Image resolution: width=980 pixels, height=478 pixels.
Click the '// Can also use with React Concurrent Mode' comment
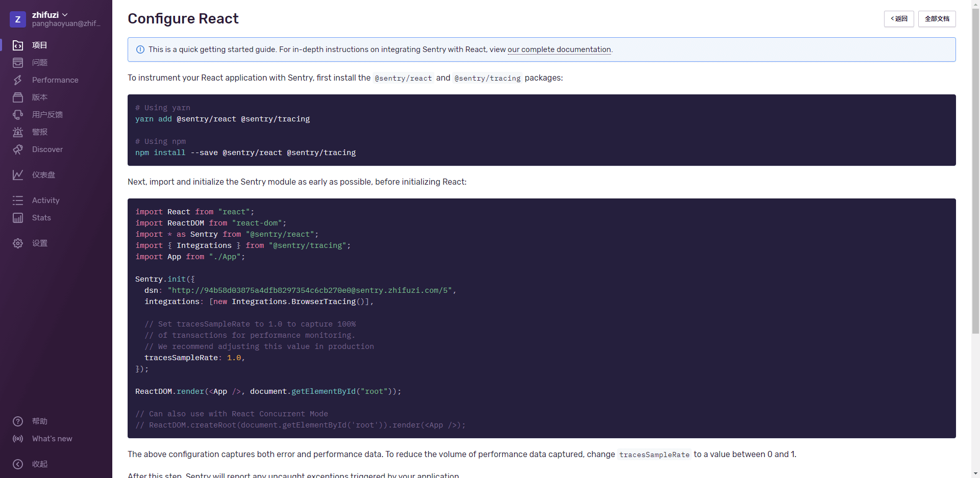click(x=232, y=414)
